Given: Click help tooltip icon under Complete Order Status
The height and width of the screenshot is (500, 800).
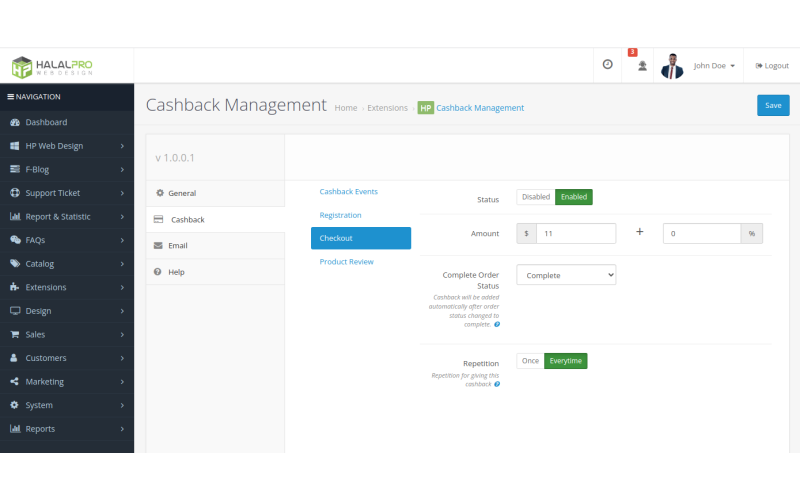Looking at the screenshot, I should click(x=497, y=324).
